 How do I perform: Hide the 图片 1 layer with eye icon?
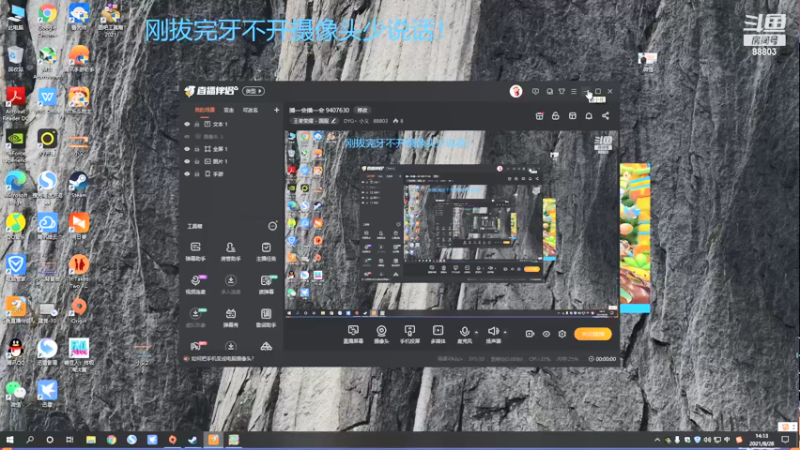[187, 161]
